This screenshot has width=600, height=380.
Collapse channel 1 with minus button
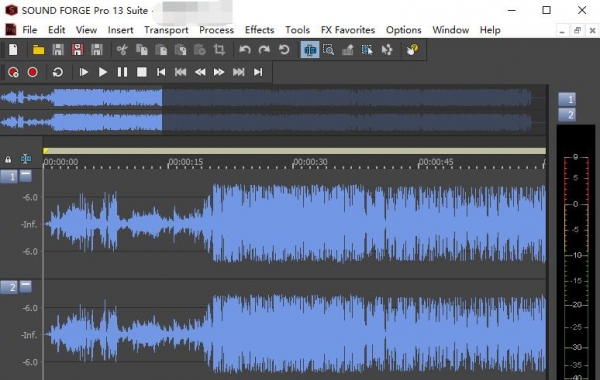pos(26,176)
